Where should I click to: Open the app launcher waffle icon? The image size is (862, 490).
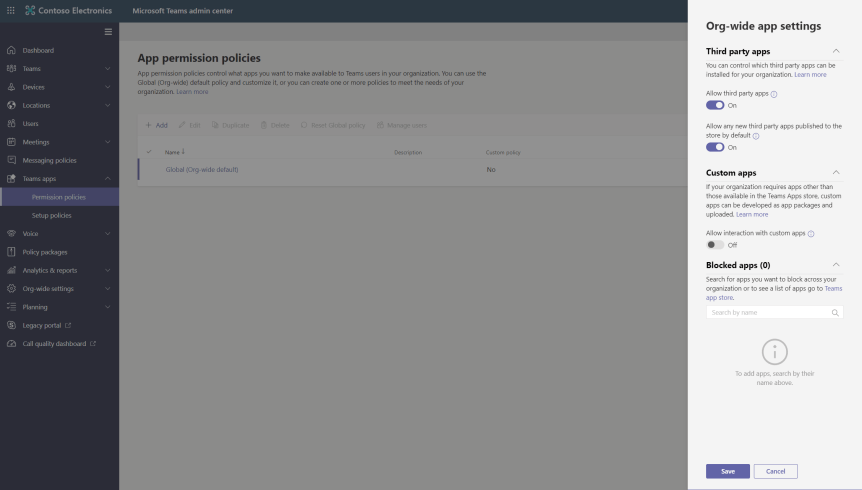[11, 10]
